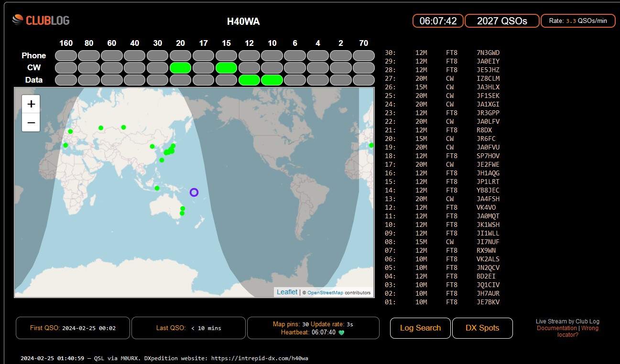Zoom out on the map

pos(31,123)
